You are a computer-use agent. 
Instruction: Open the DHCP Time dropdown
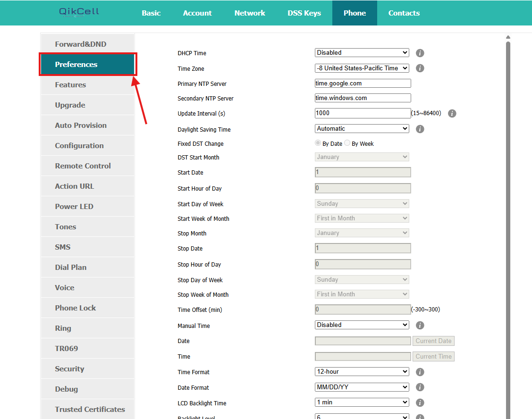click(x=362, y=53)
